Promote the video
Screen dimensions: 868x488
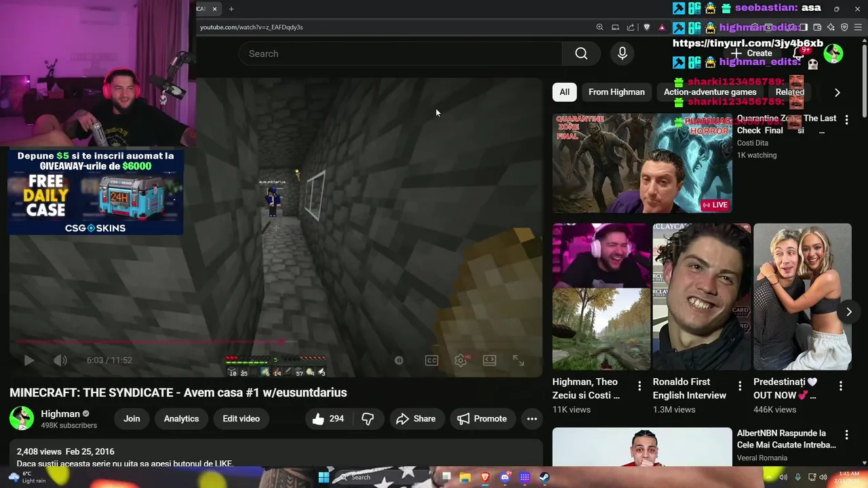[x=481, y=419]
